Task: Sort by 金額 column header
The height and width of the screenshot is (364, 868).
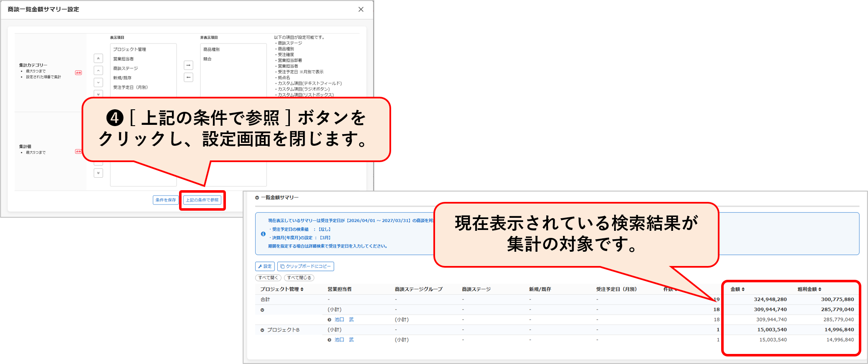Action: pyautogui.click(x=737, y=289)
